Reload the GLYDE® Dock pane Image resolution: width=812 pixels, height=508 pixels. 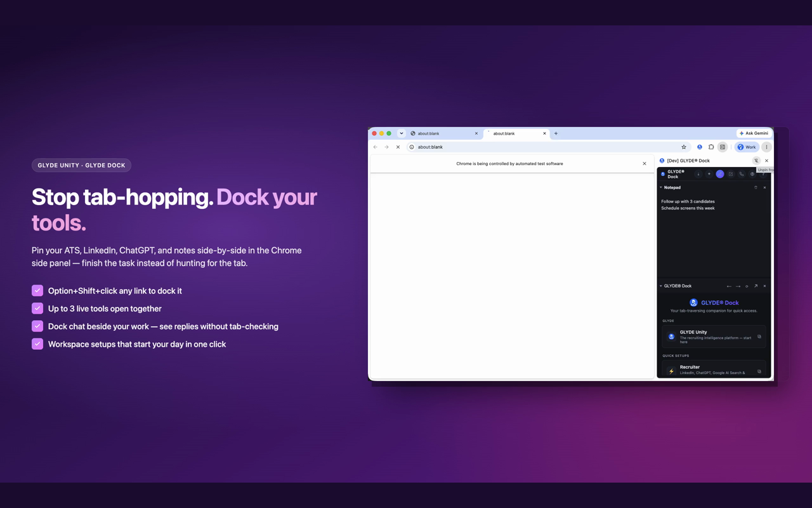(x=747, y=286)
